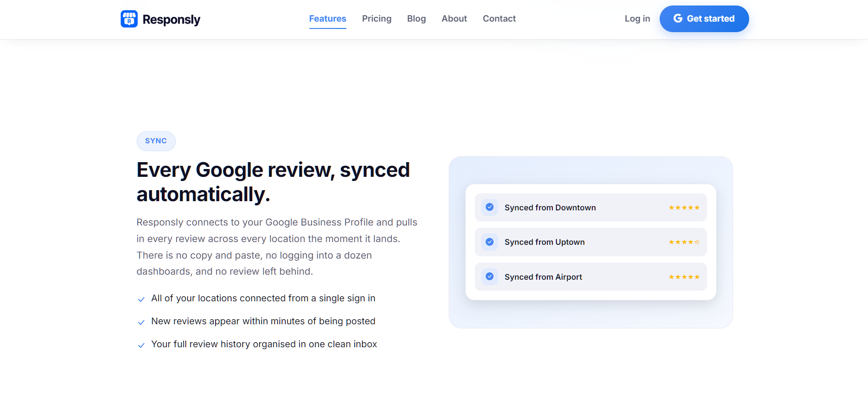Click the Log in link
The height and width of the screenshot is (412, 868).
tap(637, 19)
